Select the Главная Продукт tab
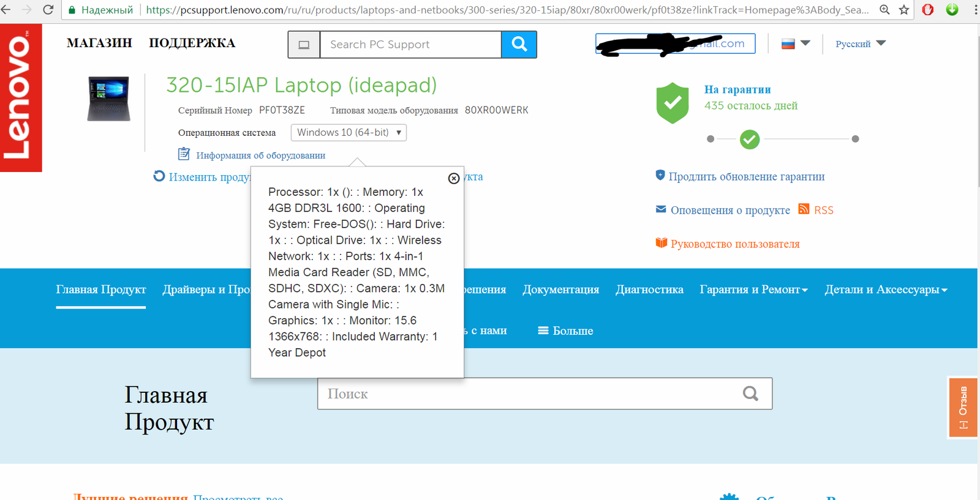 point(101,289)
